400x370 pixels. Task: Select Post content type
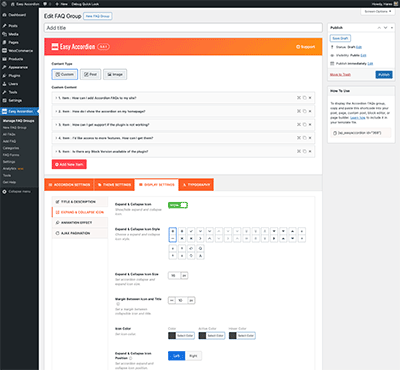point(90,74)
